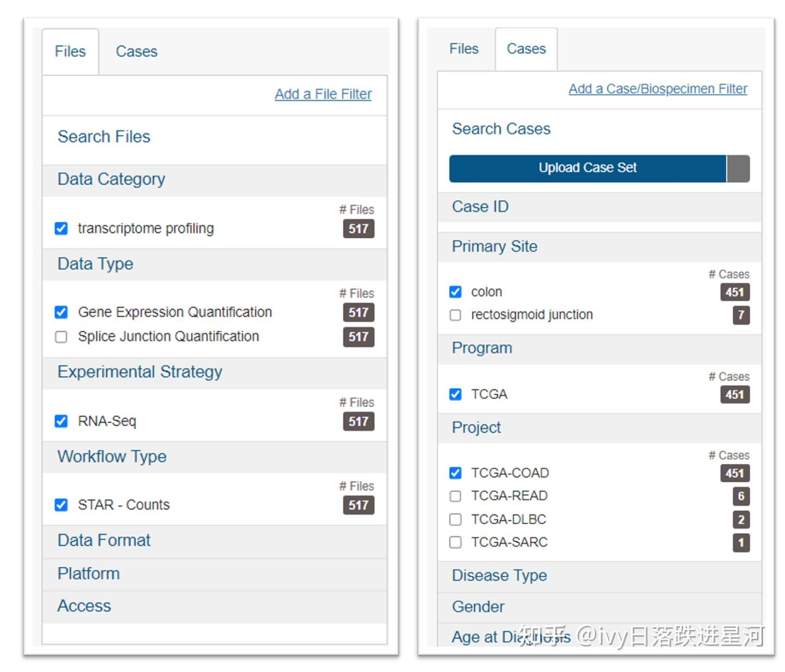Tick the TCGA-DLBC project checkbox
Screen dimensions: 785x672
click(x=455, y=519)
